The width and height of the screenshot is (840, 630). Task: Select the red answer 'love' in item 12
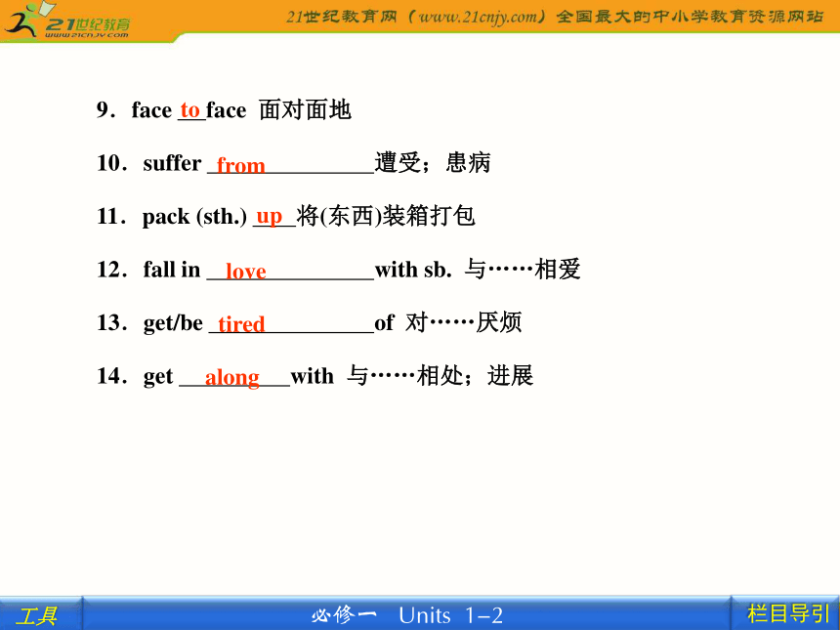pyautogui.click(x=246, y=271)
